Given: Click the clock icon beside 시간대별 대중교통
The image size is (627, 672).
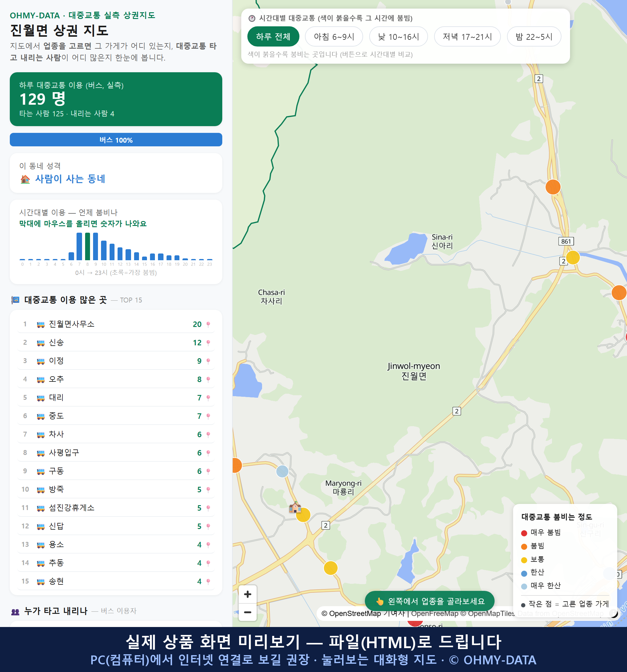Looking at the screenshot, I should coord(252,18).
